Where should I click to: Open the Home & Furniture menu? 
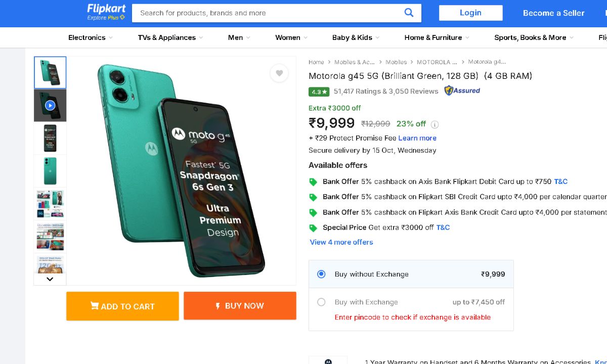point(437,37)
